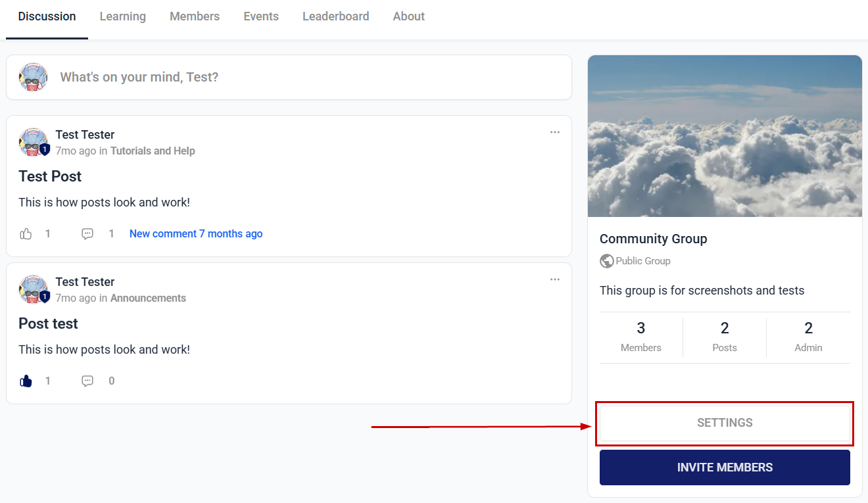The height and width of the screenshot is (503, 868).
Task: Go to the Events tab
Action: pyautogui.click(x=261, y=16)
